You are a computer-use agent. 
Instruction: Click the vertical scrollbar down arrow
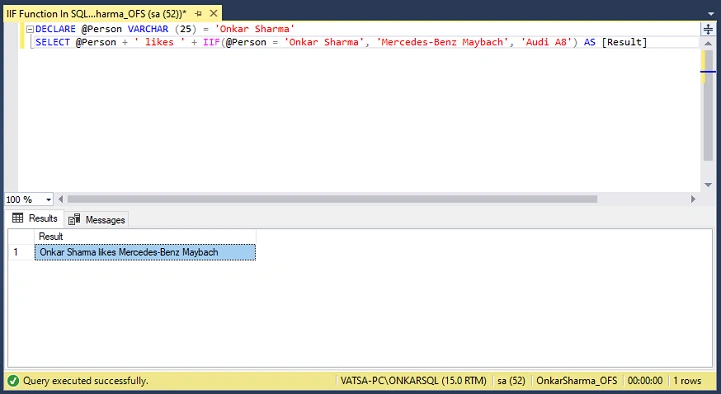[708, 185]
